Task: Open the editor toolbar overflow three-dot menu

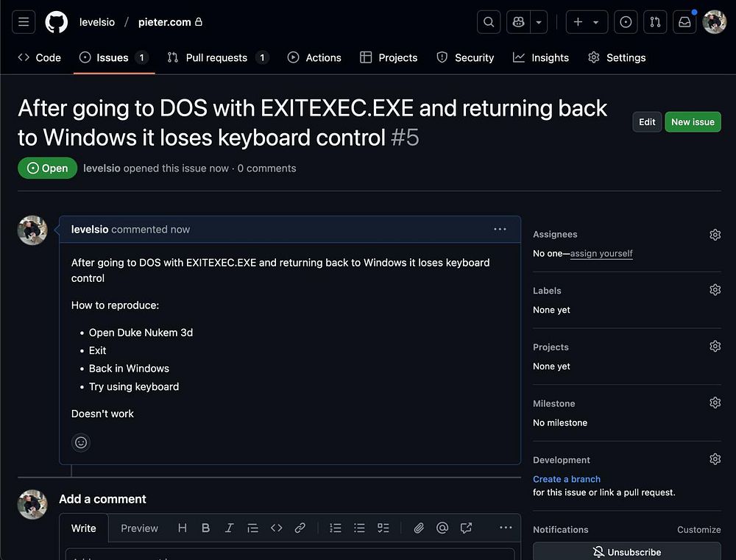Action: 506,528
